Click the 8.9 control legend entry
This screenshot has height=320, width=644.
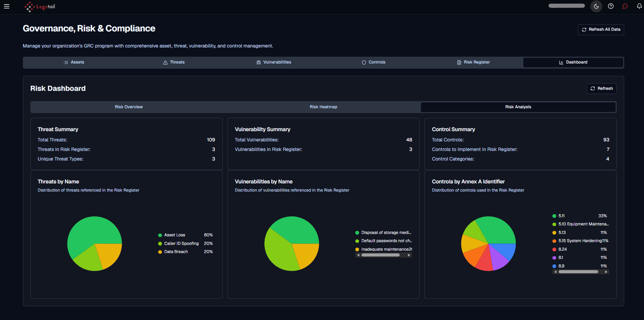(580, 266)
